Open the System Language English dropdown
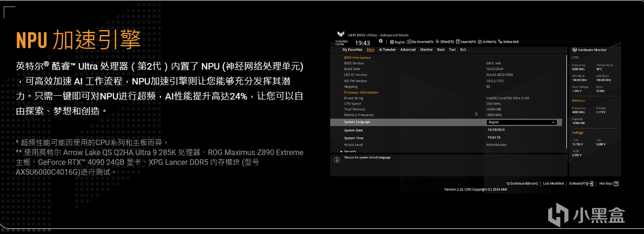 click(x=521, y=122)
